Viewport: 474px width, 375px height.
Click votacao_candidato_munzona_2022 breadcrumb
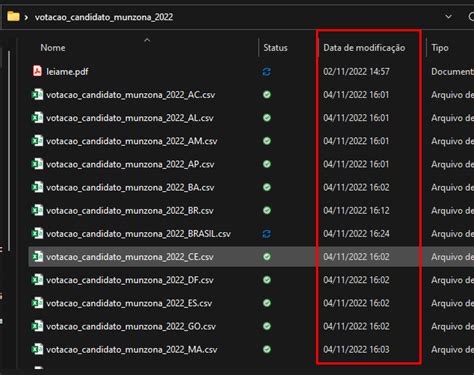[104, 17]
